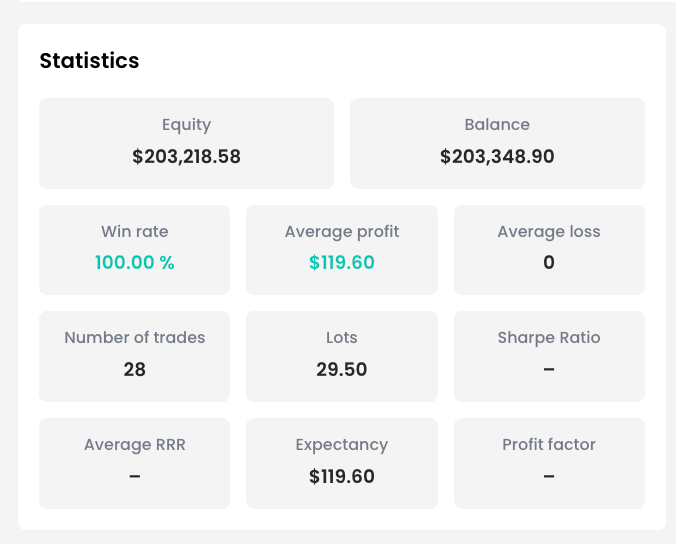Select the Average loss value of 0
The width and height of the screenshot is (676, 544).
click(549, 263)
